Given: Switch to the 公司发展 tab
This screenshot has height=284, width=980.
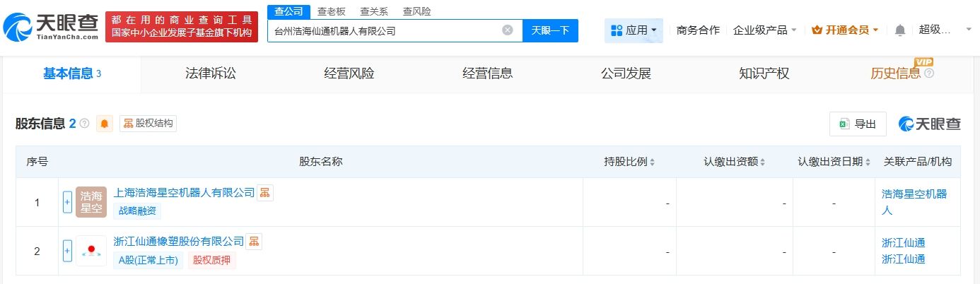Looking at the screenshot, I should (x=626, y=73).
